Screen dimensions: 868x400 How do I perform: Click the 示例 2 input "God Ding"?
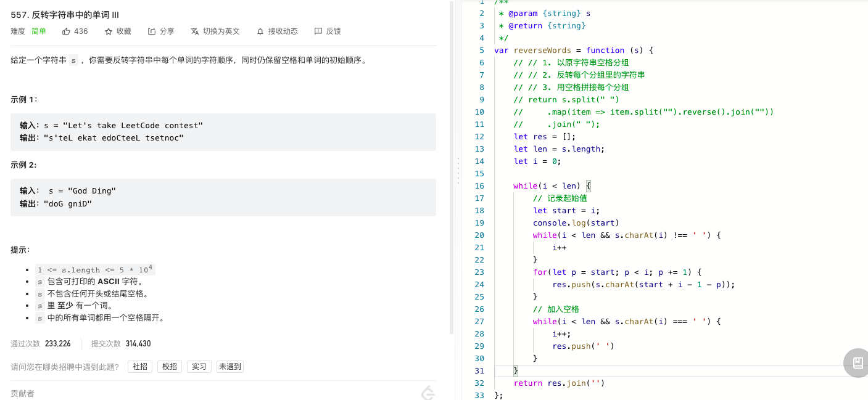click(68, 191)
